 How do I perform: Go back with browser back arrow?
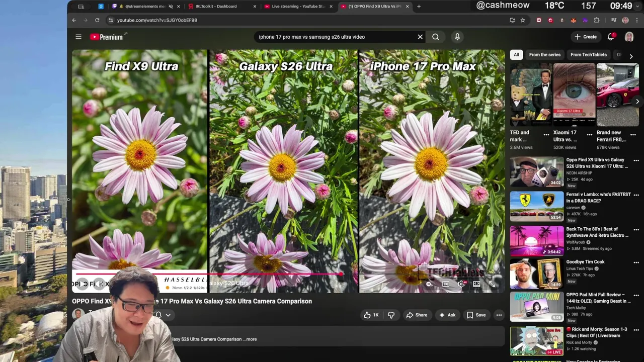coord(74,20)
